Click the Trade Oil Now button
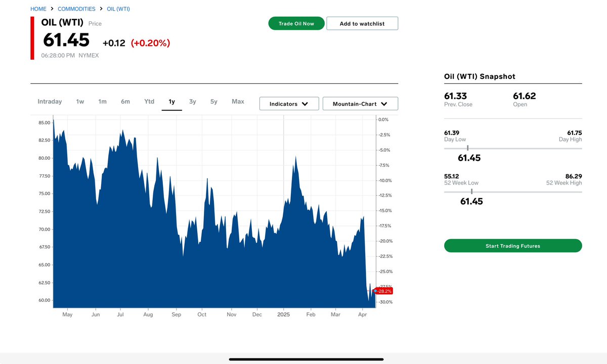Viewport: 607px width, 364px height. pos(296,24)
